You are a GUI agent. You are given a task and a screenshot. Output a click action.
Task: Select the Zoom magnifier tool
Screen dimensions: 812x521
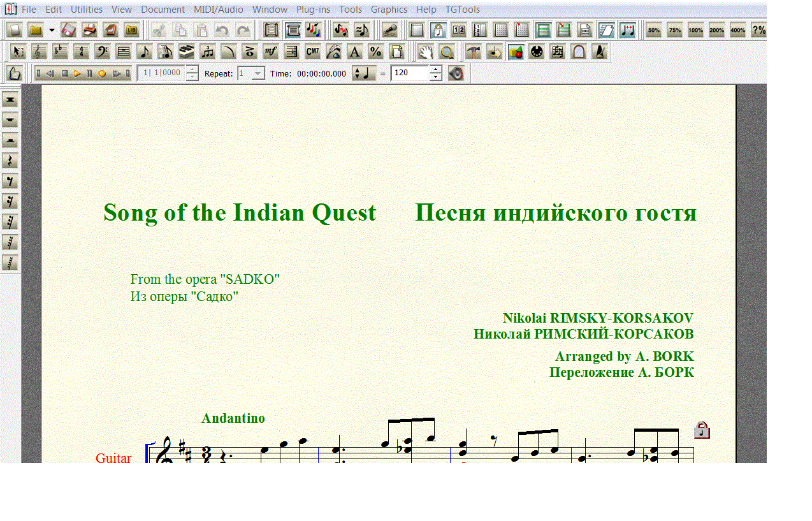(x=447, y=52)
